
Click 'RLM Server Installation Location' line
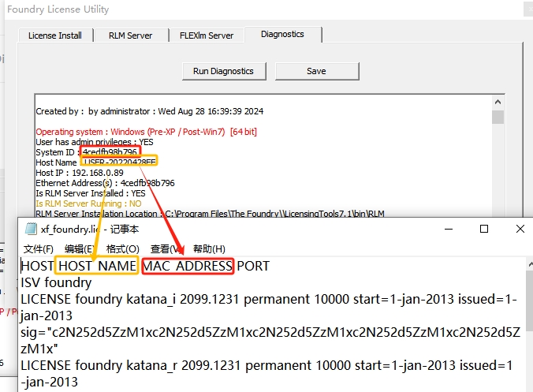pos(210,214)
